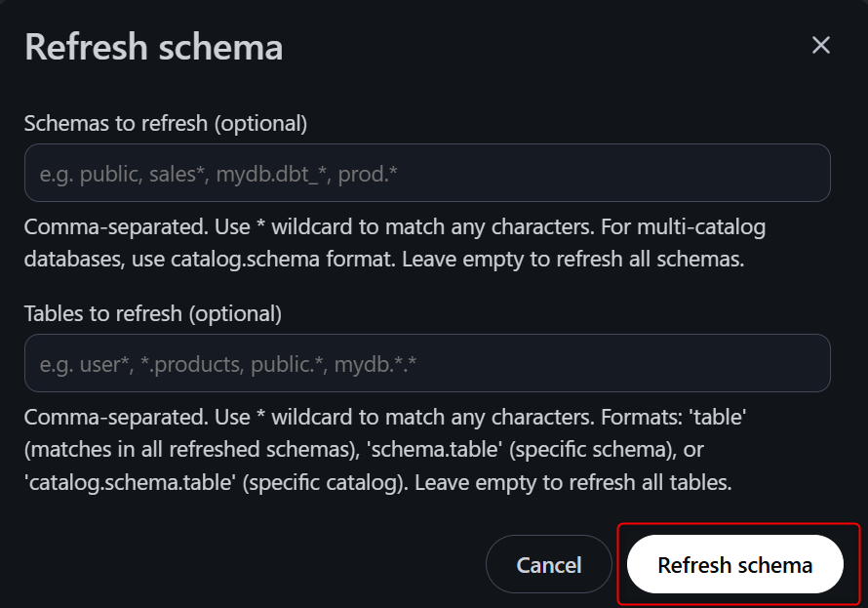Select the text box under Schemas label
Image resolution: width=868 pixels, height=608 pixels.
[x=426, y=174]
